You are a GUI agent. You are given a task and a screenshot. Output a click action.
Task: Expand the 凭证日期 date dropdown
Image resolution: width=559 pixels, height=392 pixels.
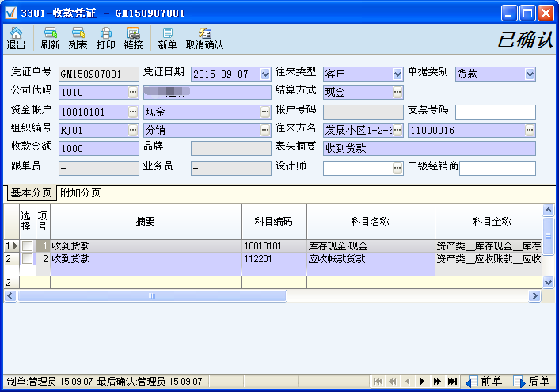[x=265, y=74]
